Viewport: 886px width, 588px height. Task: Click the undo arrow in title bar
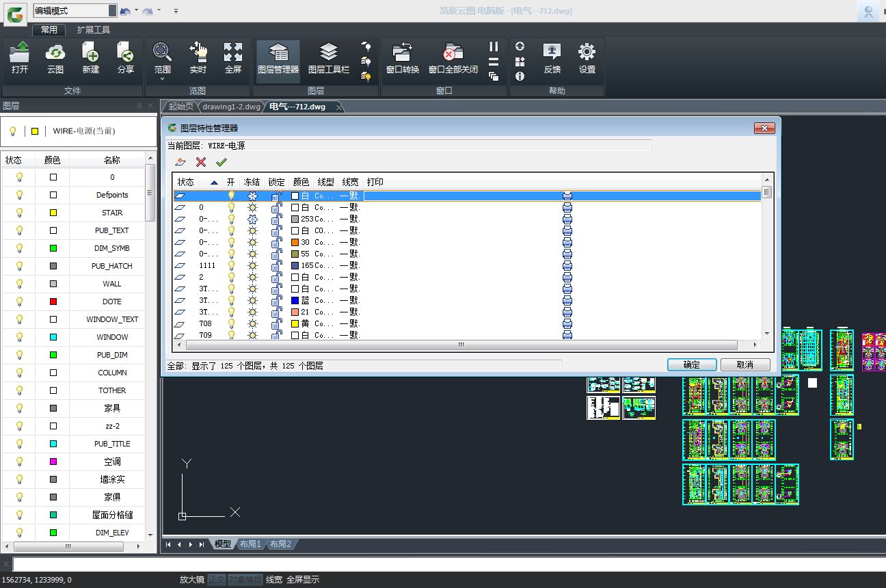pyautogui.click(x=125, y=11)
